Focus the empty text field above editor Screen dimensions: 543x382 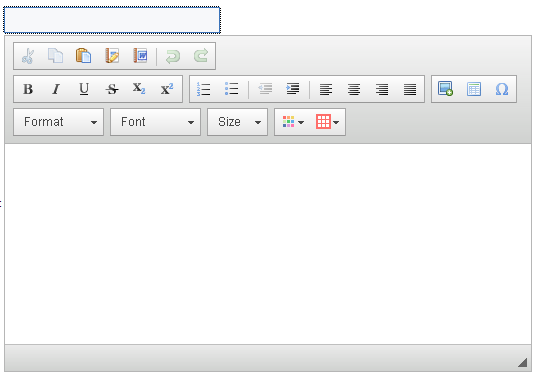[112, 20]
